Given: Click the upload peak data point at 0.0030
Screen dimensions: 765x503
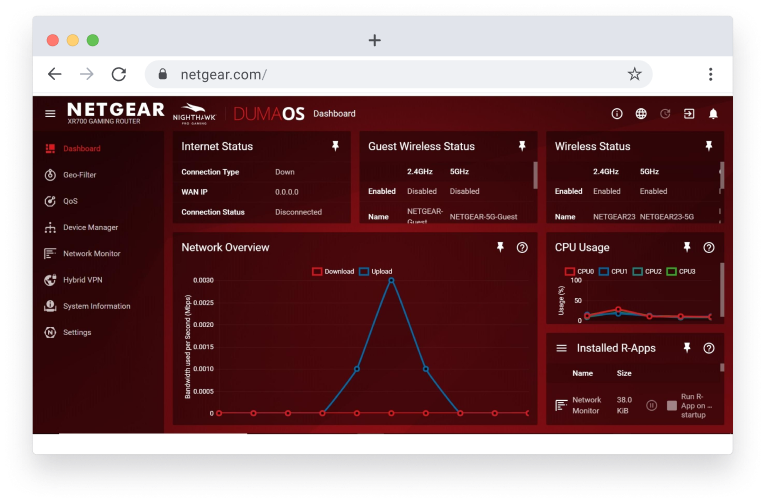Looking at the screenshot, I should (391, 281).
